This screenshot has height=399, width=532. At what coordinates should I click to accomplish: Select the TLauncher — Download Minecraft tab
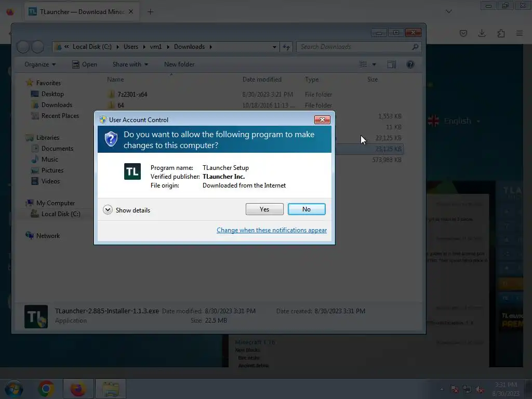tap(82, 12)
